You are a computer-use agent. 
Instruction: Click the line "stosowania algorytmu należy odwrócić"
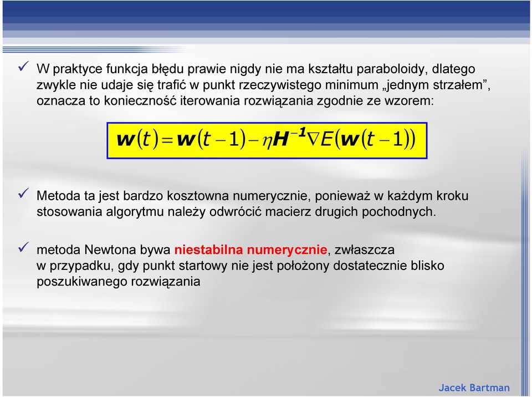tap(236, 212)
